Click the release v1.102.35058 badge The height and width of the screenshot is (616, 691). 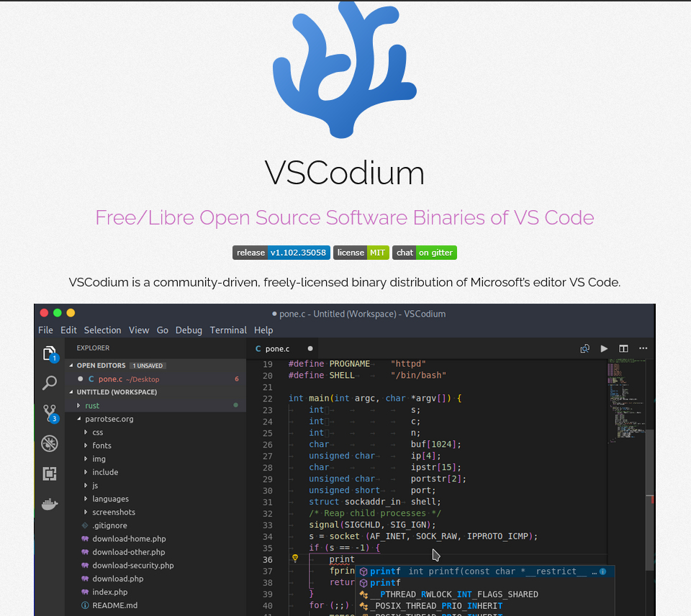[x=281, y=253]
